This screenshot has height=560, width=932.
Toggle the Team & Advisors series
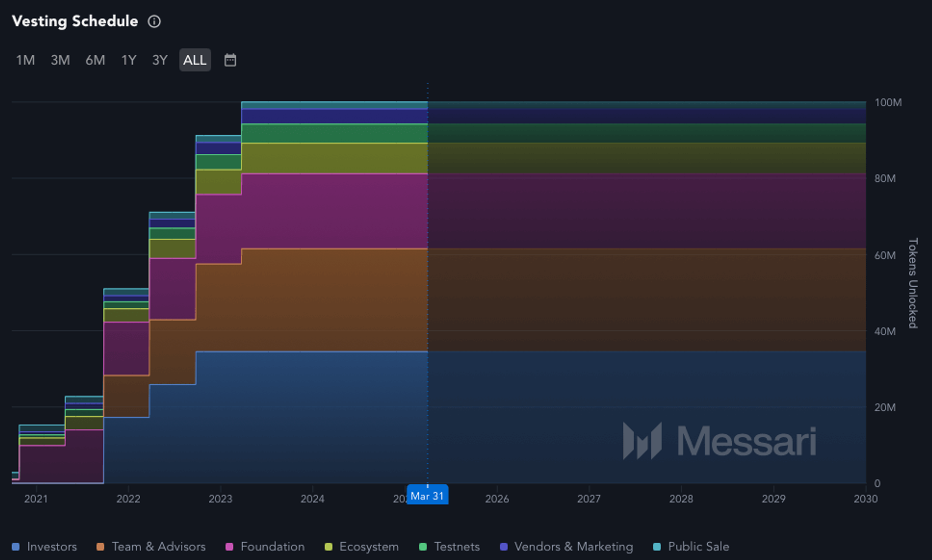click(151, 547)
